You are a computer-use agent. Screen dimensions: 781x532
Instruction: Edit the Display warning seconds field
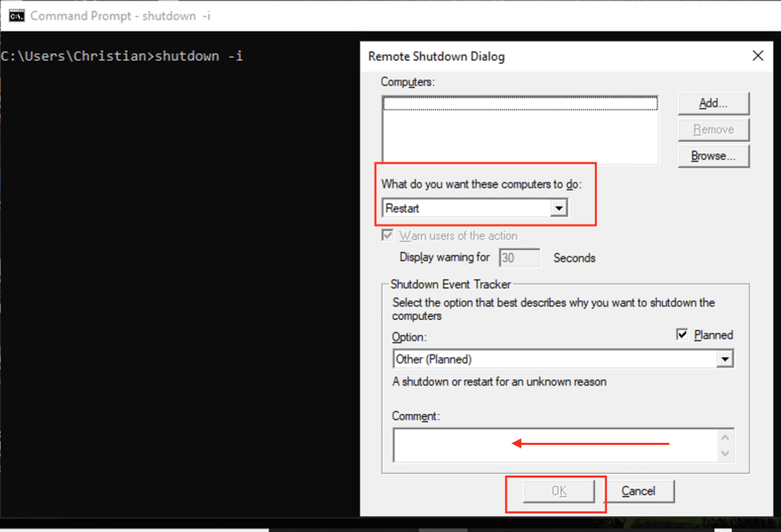point(519,258)
